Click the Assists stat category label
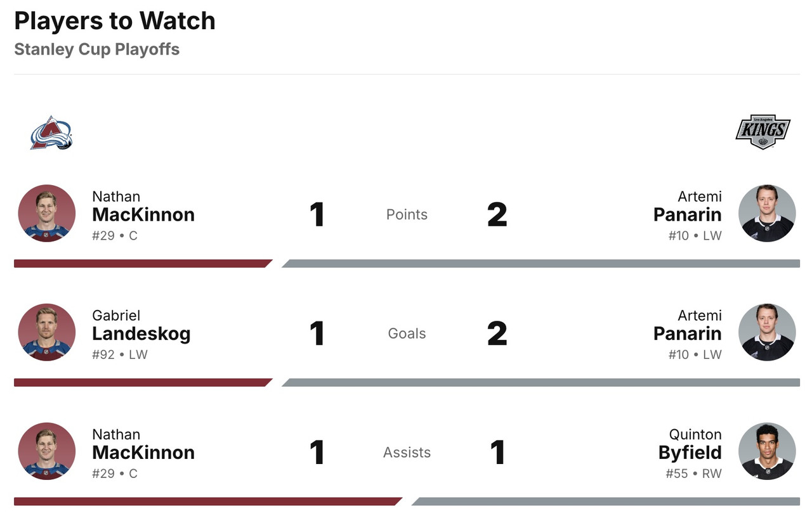Image resolution: width=812 pixels, height=523 pixels. tap(407, 453)
